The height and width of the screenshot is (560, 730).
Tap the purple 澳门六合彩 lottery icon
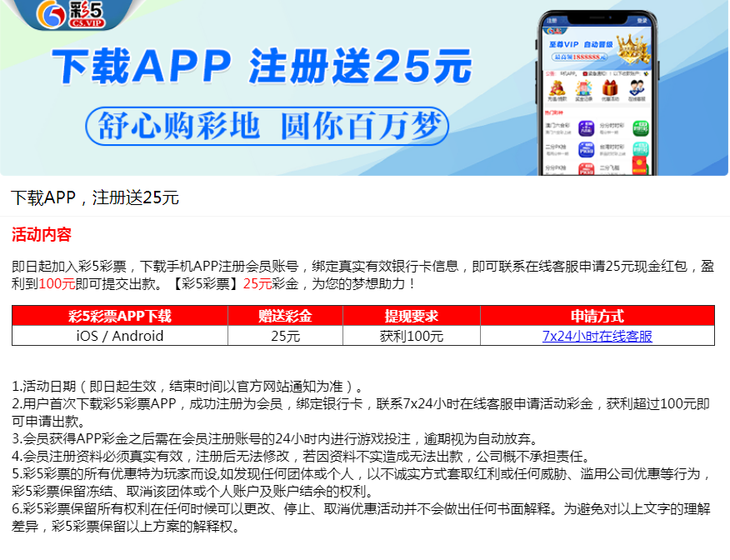[585, 129]
